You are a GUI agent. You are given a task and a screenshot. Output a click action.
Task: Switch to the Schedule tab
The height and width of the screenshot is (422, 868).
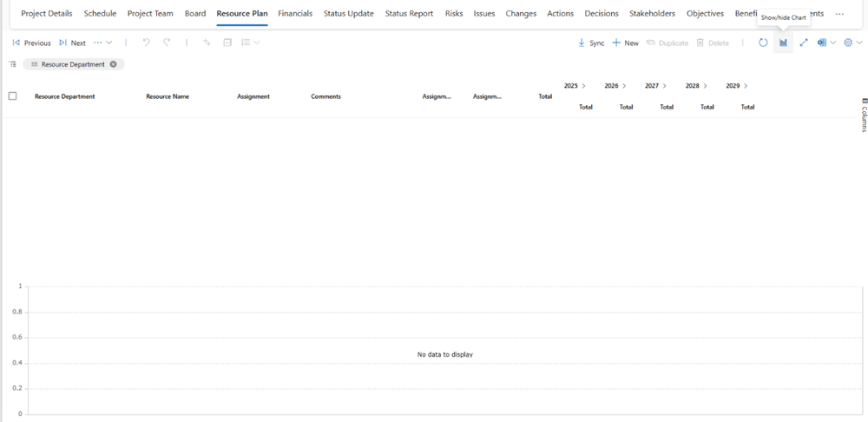tap(100, 14)
